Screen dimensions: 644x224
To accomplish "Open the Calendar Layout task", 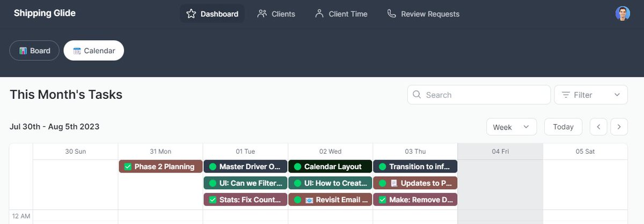I will point(330,167).
